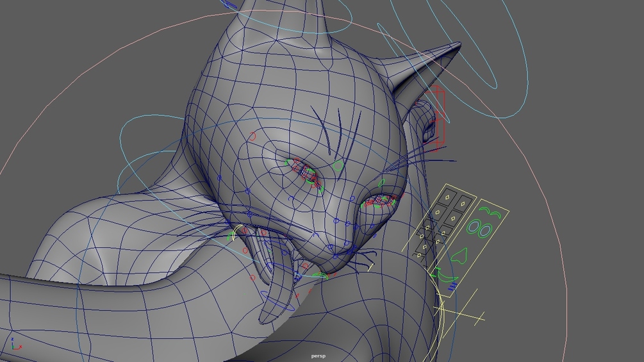
Task: Select the green circle control between the cat's eyes
Action: click(338, 165)
